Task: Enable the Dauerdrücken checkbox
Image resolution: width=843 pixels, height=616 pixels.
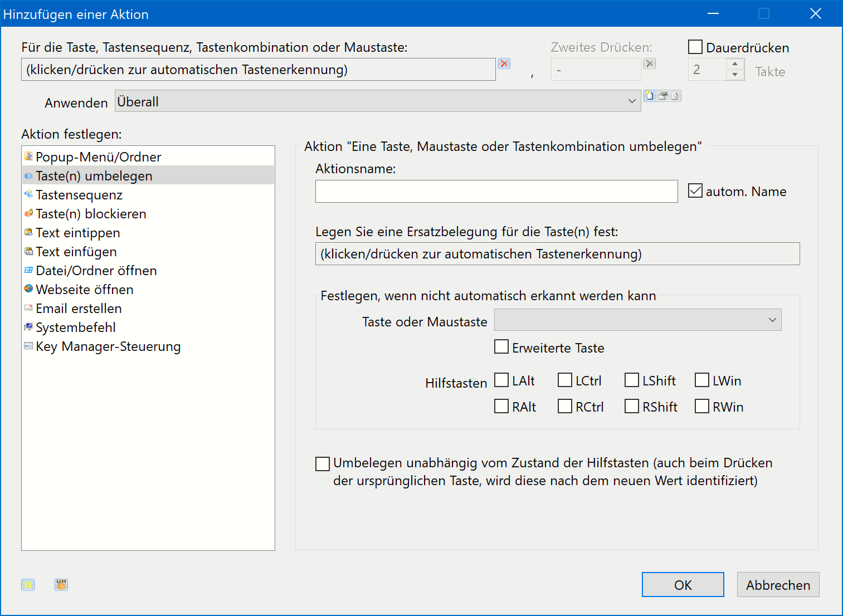Action: coord(695,47)
